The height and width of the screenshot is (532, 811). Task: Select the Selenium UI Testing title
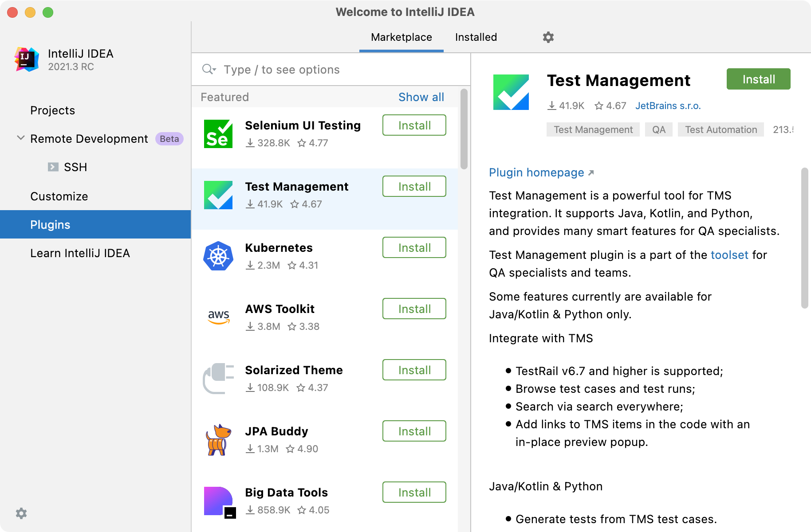click(x=303, y=125)
